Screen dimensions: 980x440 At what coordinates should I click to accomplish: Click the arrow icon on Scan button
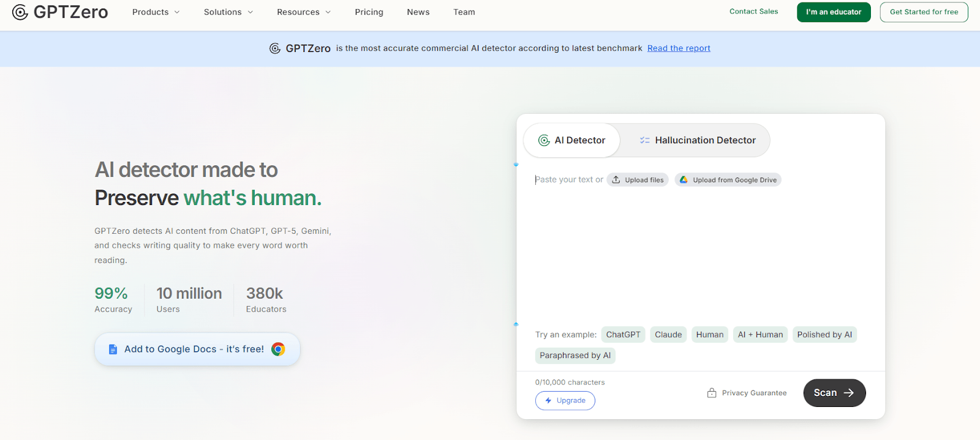(849, 393)
